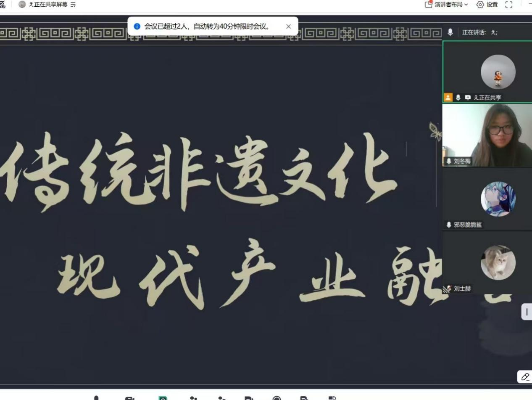Select 刘冬梅's video thumbnail
The width and height of the screenshot is (532, 400).
(487, 135)
